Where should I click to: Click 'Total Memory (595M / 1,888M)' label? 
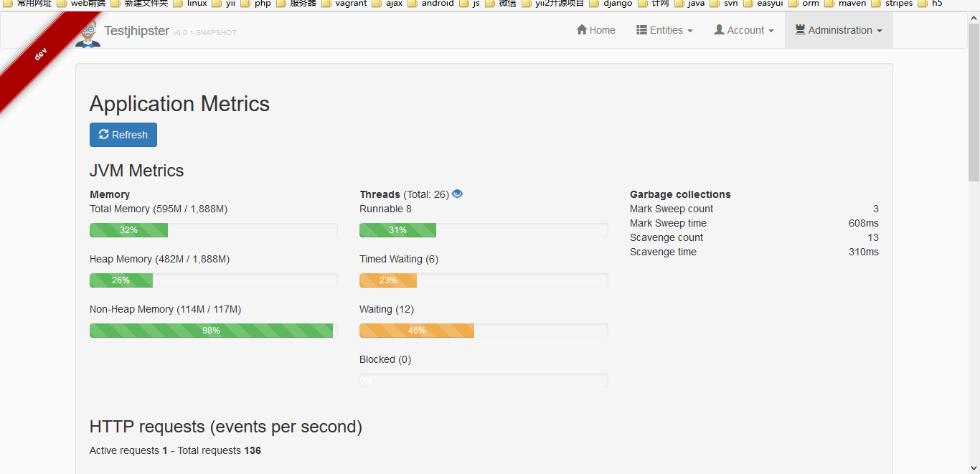[159, 209]
